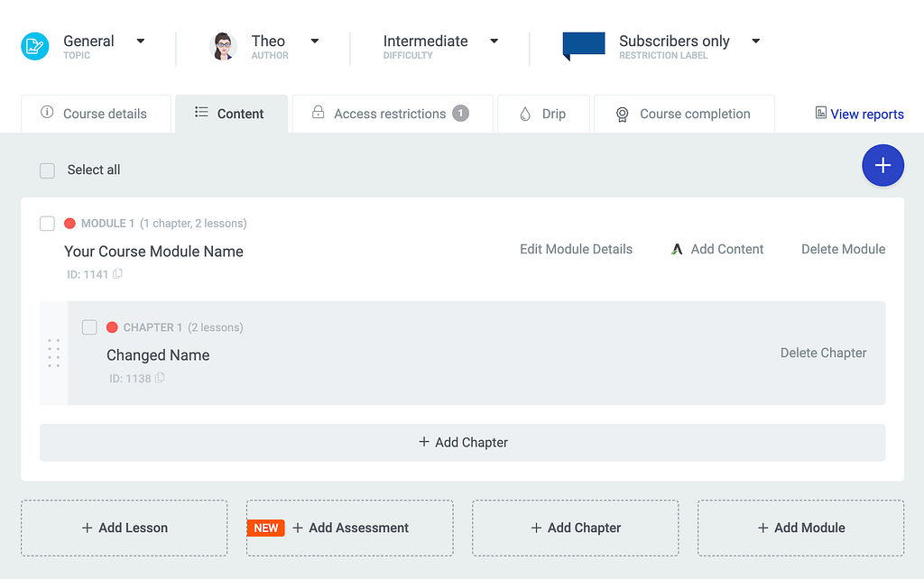Click the General topic pencil icon
The width and height of the screenshot is (924, 579).
pos(34,46)
